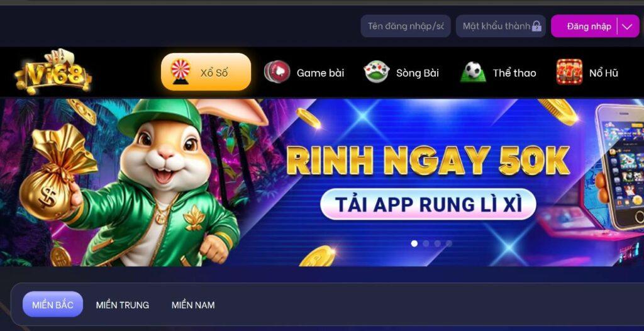
Task: Switch to the Miền Nam tab
Action: 193,305
